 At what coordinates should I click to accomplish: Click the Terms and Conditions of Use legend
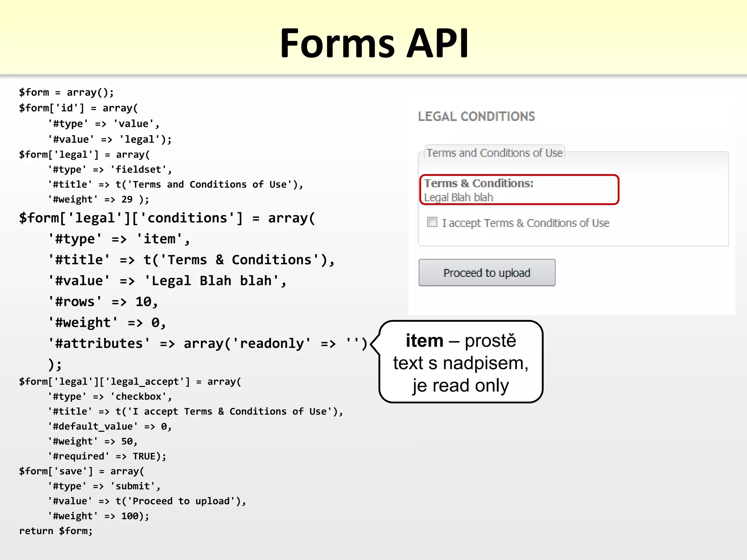click(x=494, y=153)
